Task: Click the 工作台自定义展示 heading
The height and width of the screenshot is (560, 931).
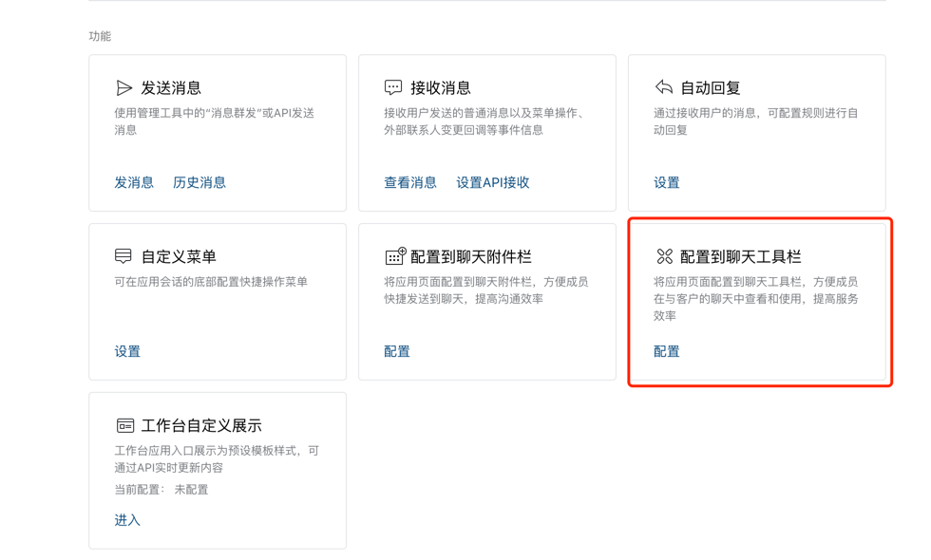Action: click(x=201, y=426)
